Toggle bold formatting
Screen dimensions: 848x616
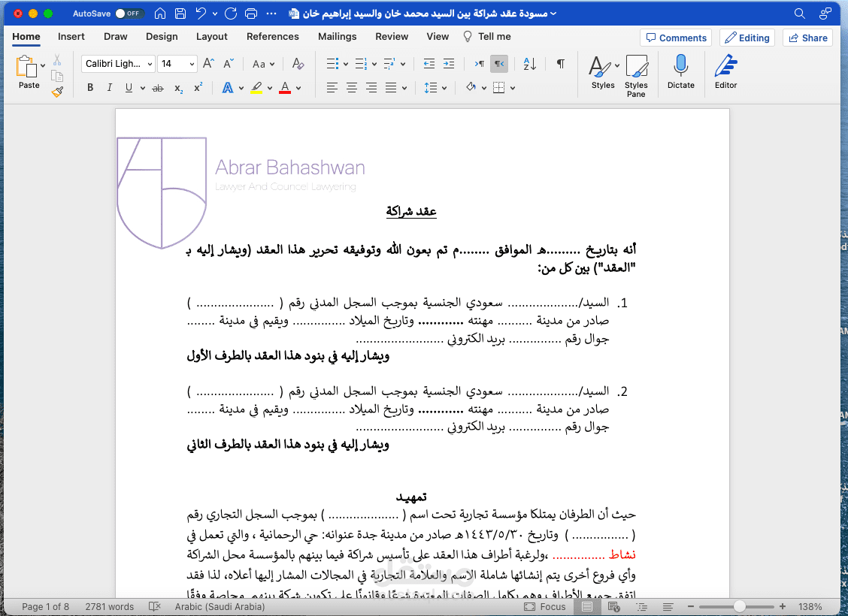[90, 88]
